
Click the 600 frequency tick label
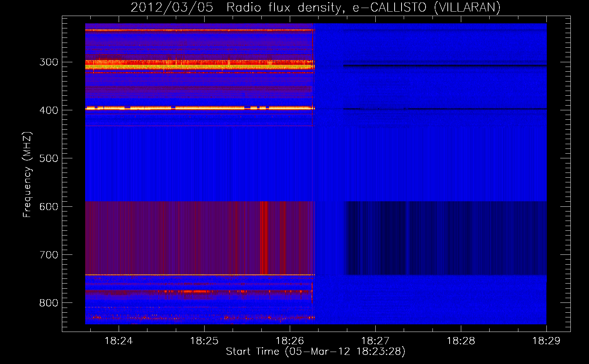click(49, 206)
